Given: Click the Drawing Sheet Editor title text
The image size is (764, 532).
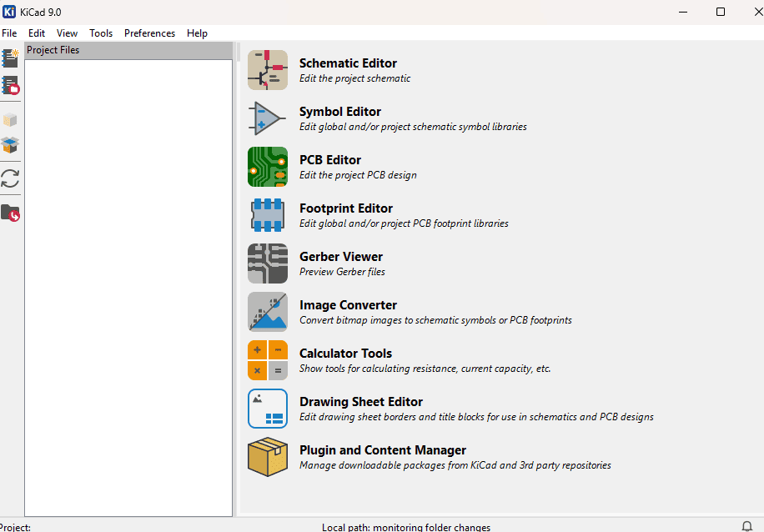Looking at the screenshot, I should click(361, 401).
